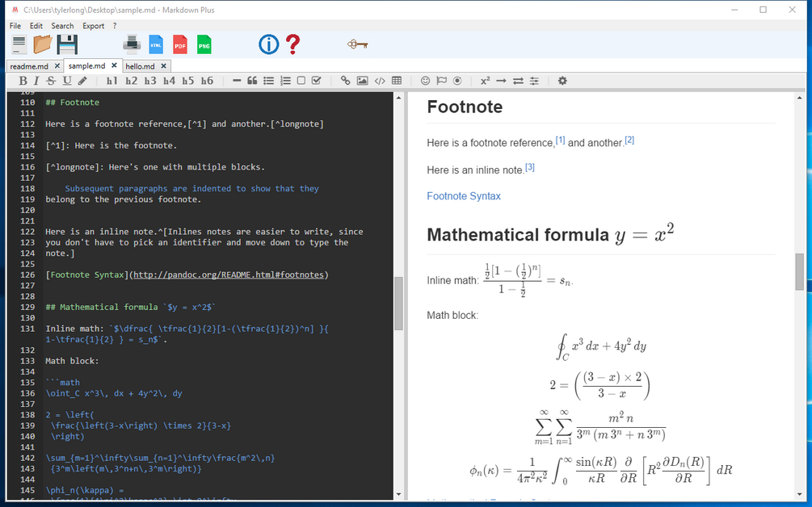812x507 pixels.
Task: Insert an image with the picture icon
Action: (x=363, y=81)
